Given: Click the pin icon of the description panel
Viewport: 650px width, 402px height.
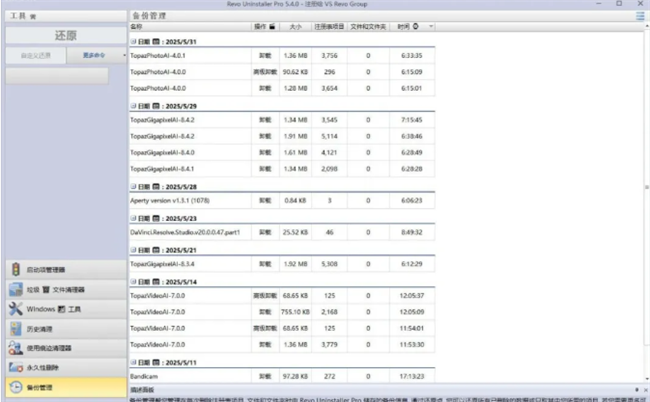Looking at the screenshot, I should (x=637, y=390).
